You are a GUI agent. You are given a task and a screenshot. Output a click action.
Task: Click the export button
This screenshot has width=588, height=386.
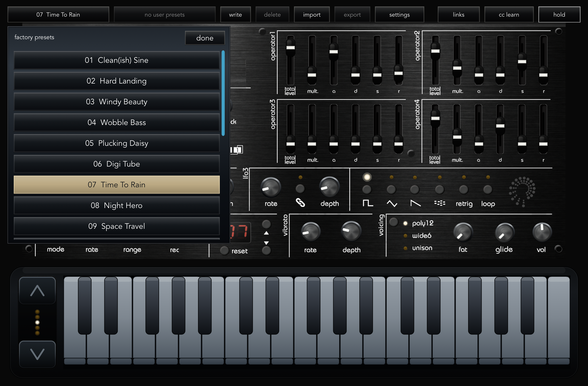click(352, 15)
